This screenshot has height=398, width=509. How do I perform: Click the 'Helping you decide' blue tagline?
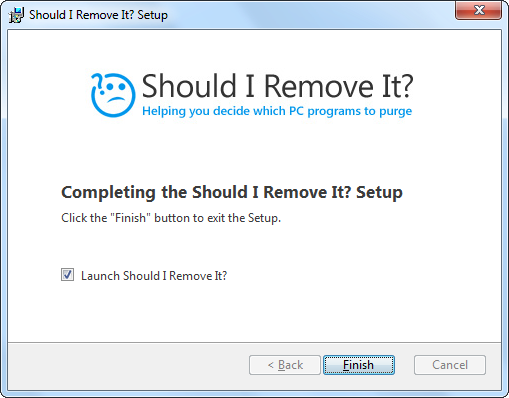click(x=277, y=111)
